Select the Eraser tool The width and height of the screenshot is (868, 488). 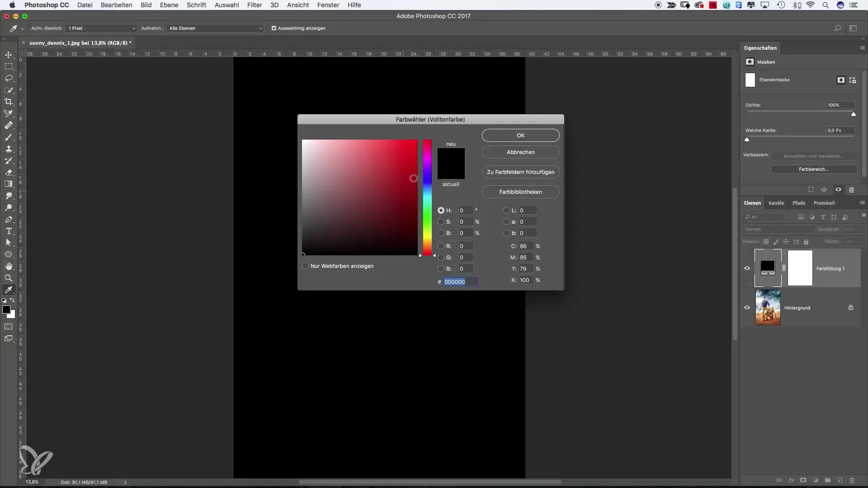(9, 172)
